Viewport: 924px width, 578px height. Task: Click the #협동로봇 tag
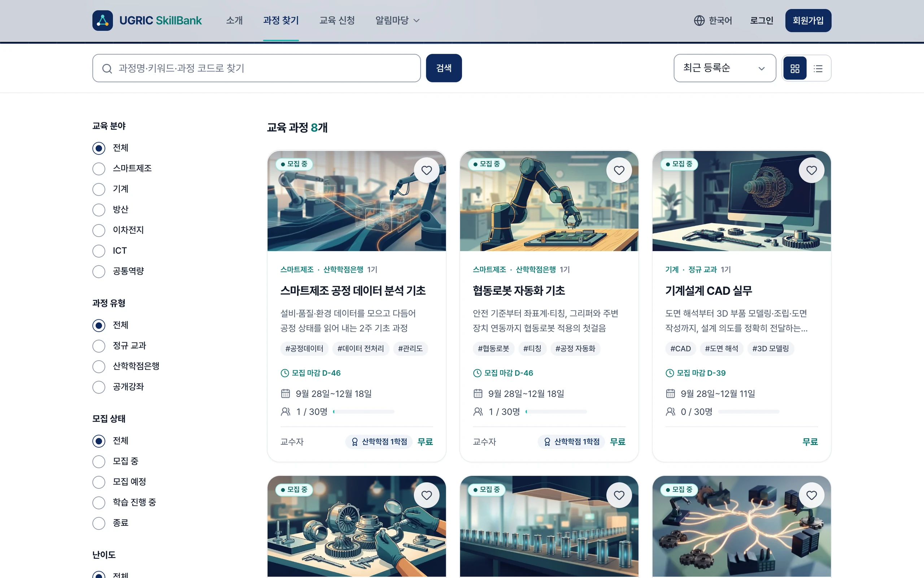tap(493, 349)
